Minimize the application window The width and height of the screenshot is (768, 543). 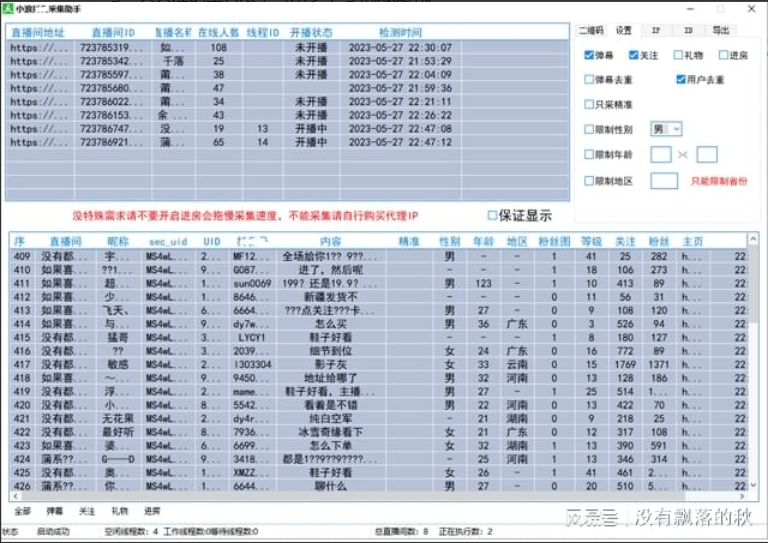click(690, 8)
